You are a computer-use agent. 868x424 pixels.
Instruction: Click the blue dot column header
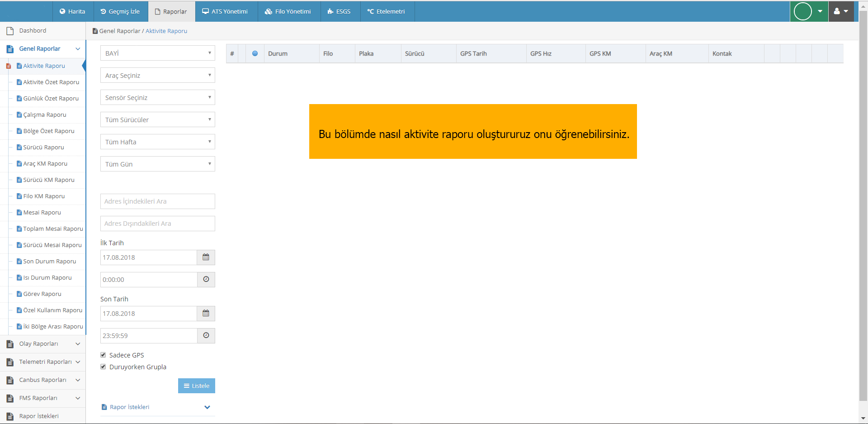tap(255, 53)
